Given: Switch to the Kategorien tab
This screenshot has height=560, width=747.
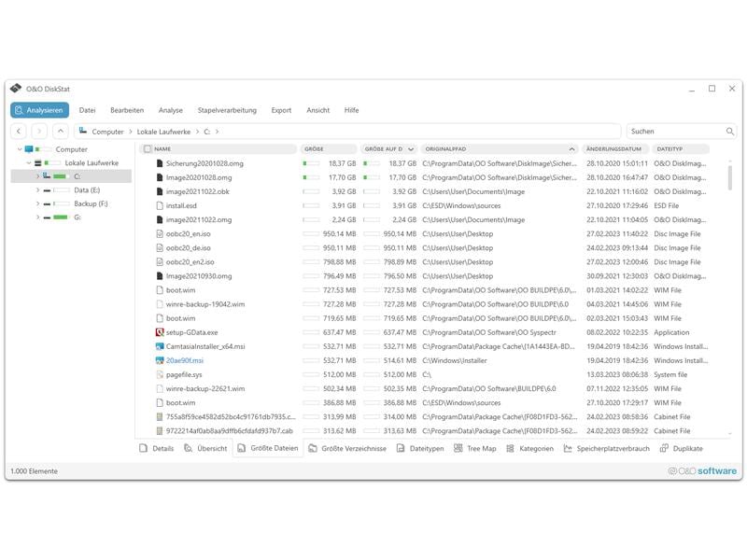Looking at the screenshot, I should (x=529, y=448).
